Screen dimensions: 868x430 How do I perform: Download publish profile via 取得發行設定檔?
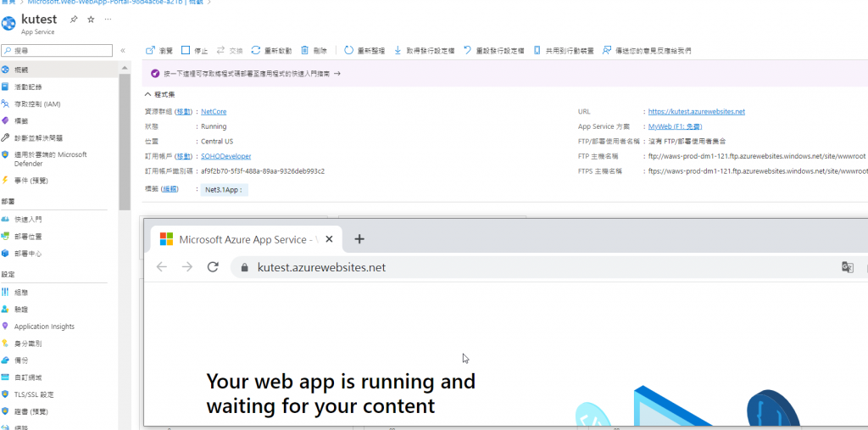pyautogui.click(x=424, y=50)
